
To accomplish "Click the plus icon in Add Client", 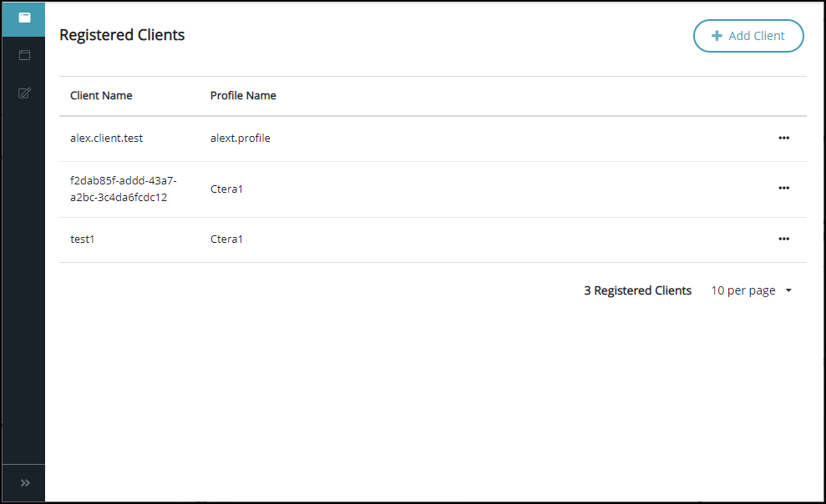I will pyautogui.click(x=717, y=36).
